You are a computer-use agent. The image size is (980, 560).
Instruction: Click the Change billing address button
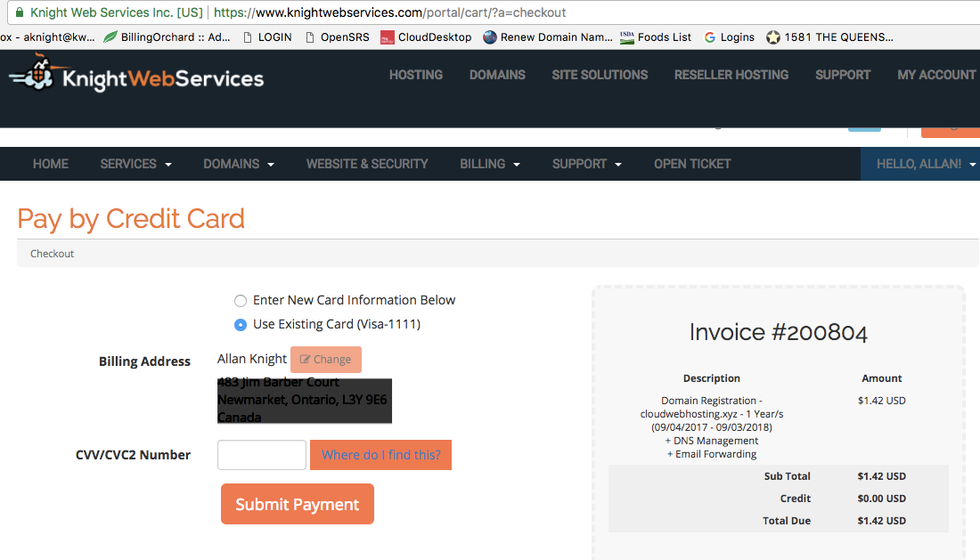[325, 360]
